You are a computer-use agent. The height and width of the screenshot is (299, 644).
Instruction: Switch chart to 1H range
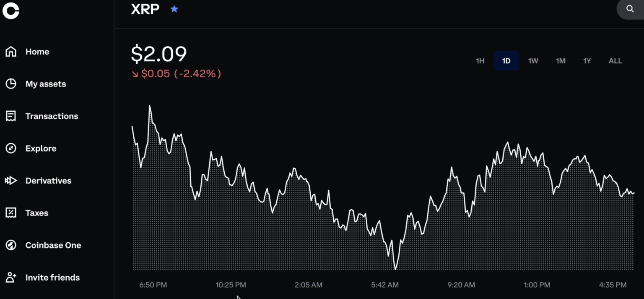click(480, 61)
